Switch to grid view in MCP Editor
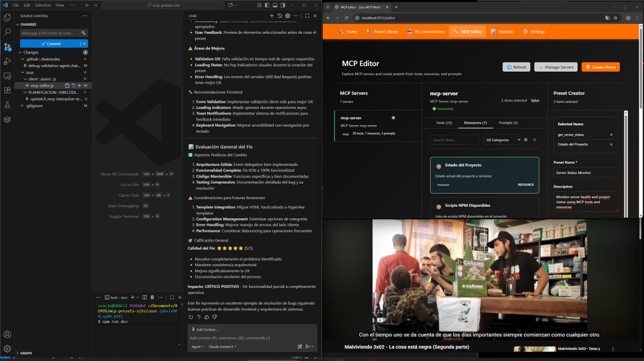 click(525, 140)
